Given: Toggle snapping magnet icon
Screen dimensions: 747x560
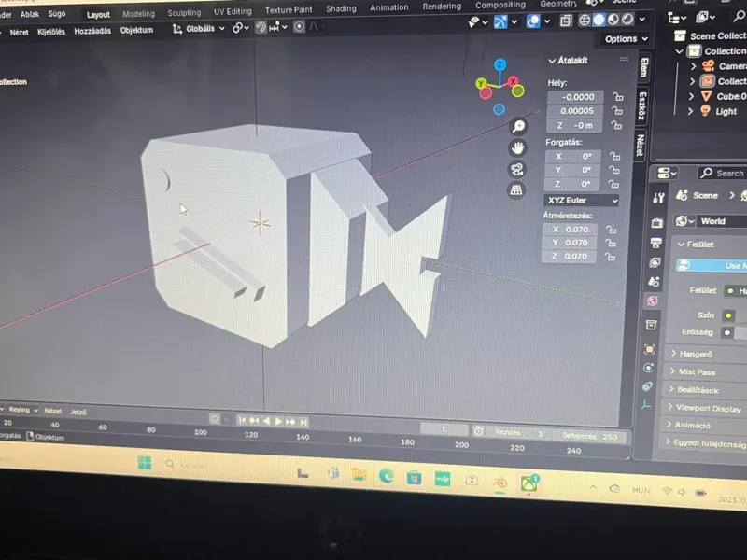Looking at the screenshot, I should click(x=261, y=28).
